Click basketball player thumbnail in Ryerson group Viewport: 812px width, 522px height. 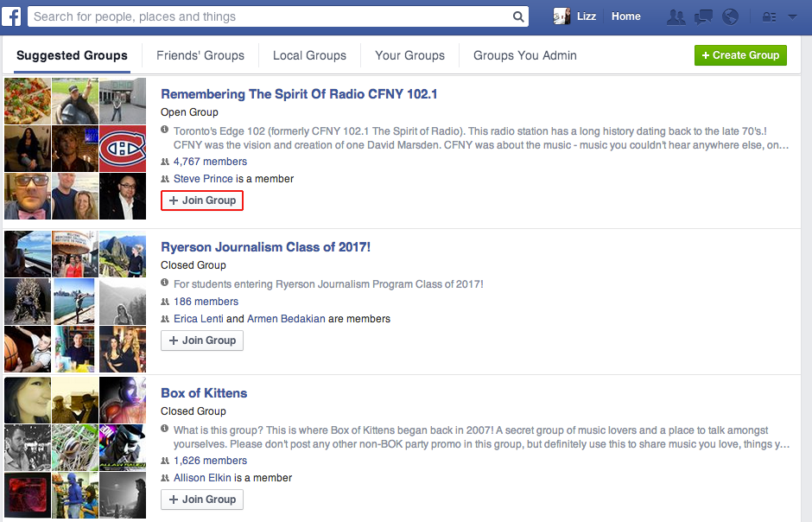point(28,349)
